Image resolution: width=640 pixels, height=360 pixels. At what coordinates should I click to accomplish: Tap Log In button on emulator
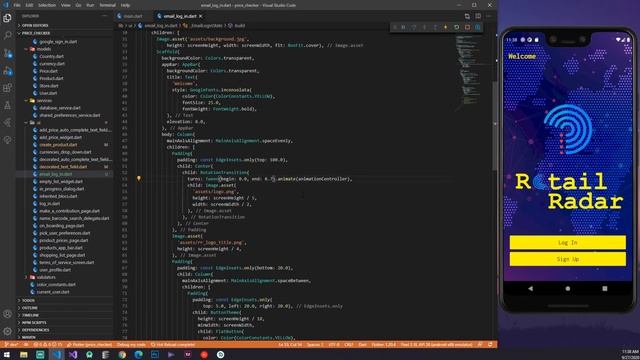(x=567, y=242)
